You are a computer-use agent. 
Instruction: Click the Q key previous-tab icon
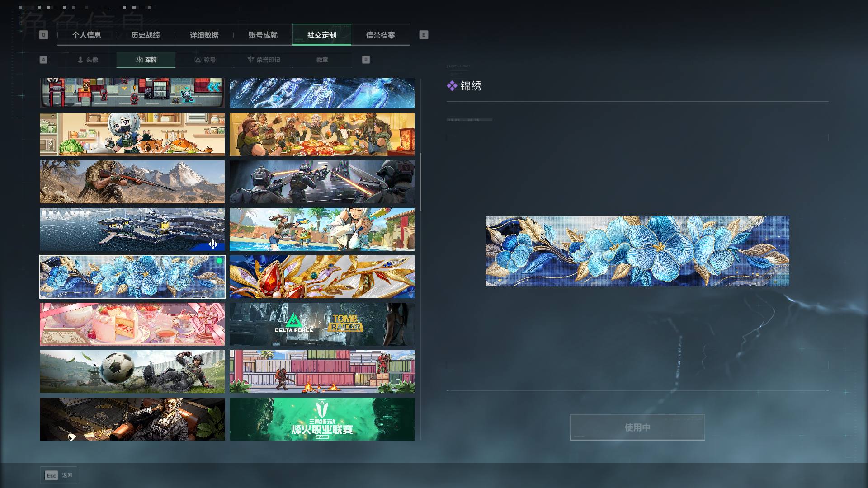43,35
